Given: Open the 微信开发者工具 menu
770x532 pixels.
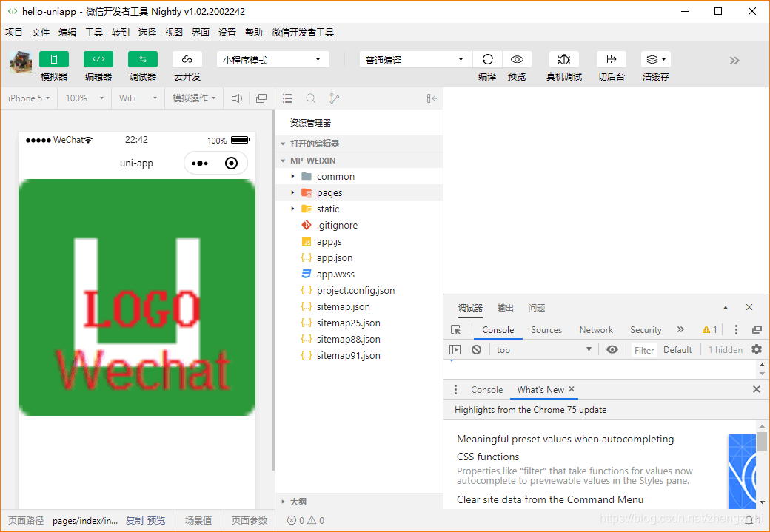Looking at the screenshot, I should 303,32.
